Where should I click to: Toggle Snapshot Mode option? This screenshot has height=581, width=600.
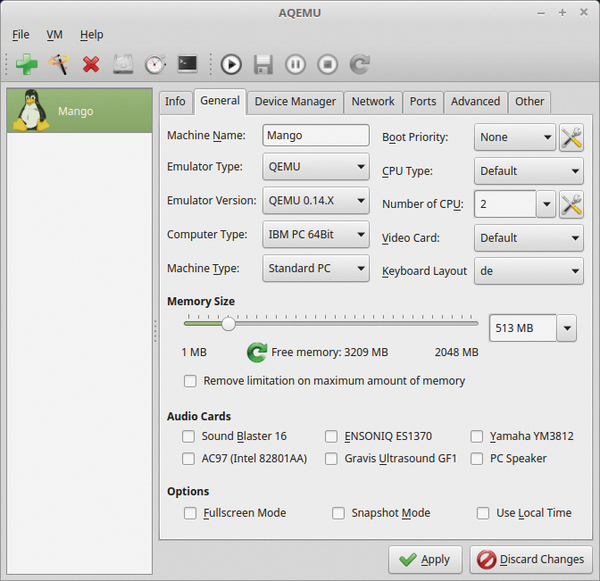(x=338, y=513)
